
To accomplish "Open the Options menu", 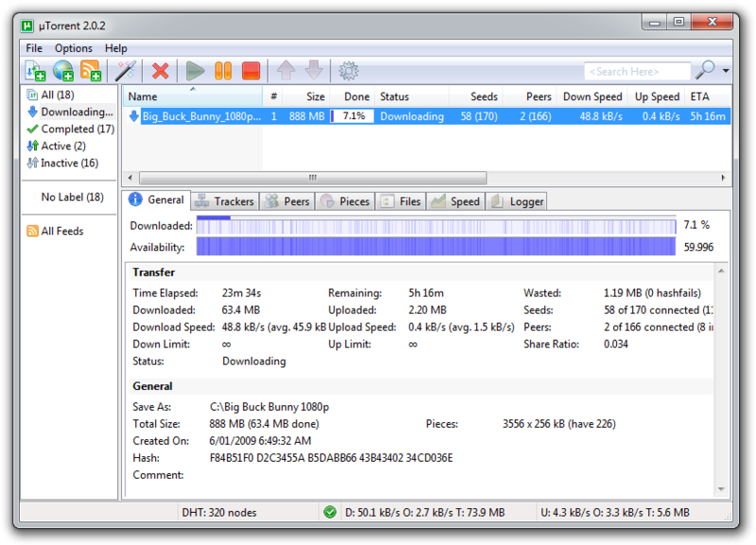I will (73, 47).
